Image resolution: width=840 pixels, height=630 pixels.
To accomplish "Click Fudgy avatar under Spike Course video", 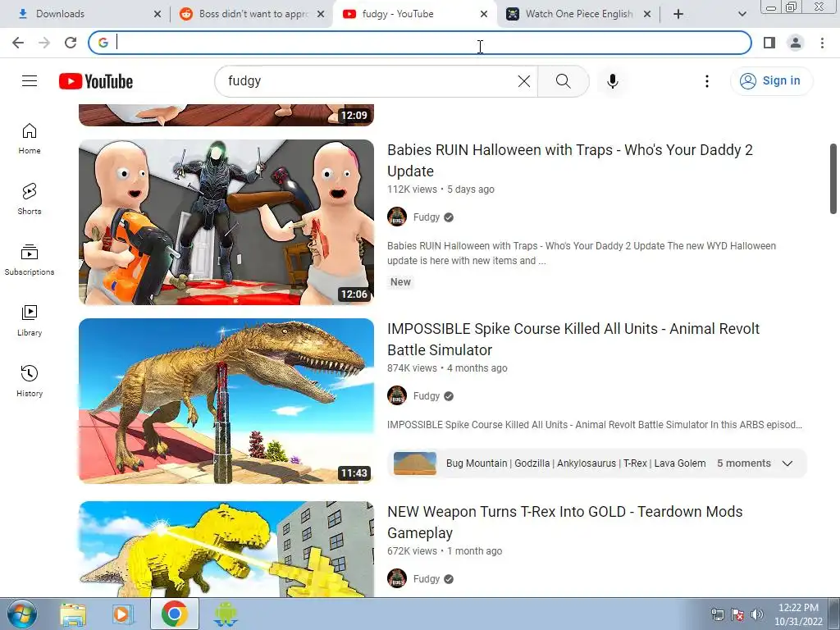I will tap(397, 396).
